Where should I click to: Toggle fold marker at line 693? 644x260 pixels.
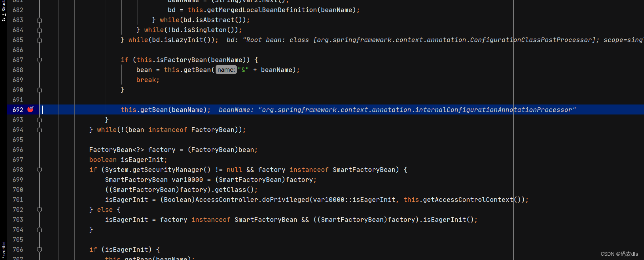click(40, 120)
